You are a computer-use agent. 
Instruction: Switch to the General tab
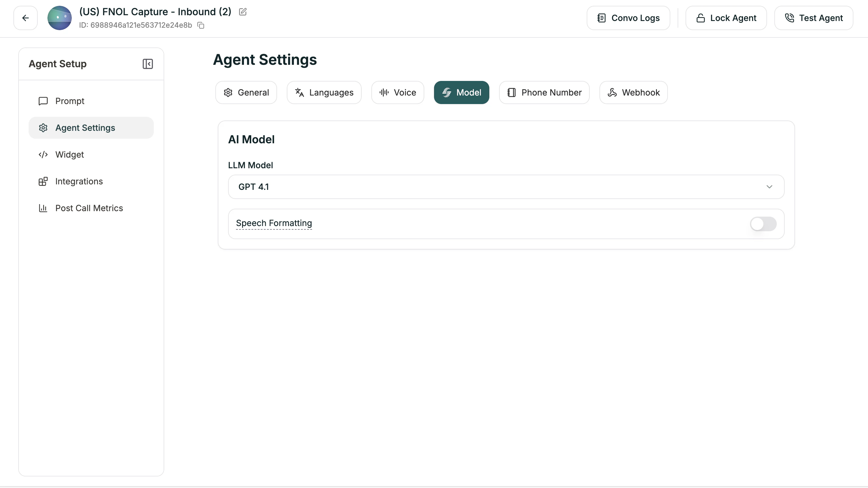pyautogui.click(x=246, y=92)
